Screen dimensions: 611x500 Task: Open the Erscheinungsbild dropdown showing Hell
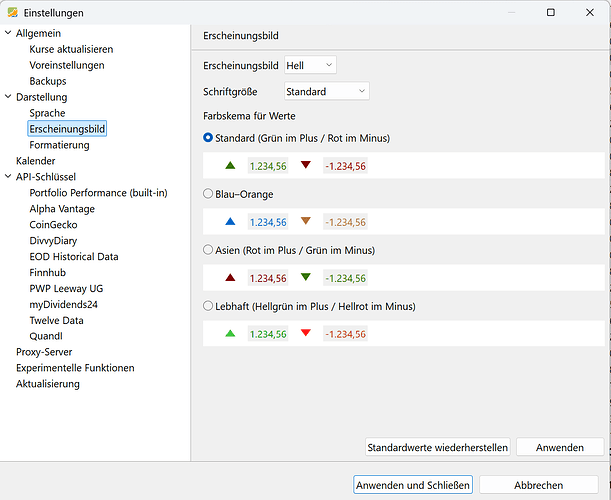pos(310,65)
